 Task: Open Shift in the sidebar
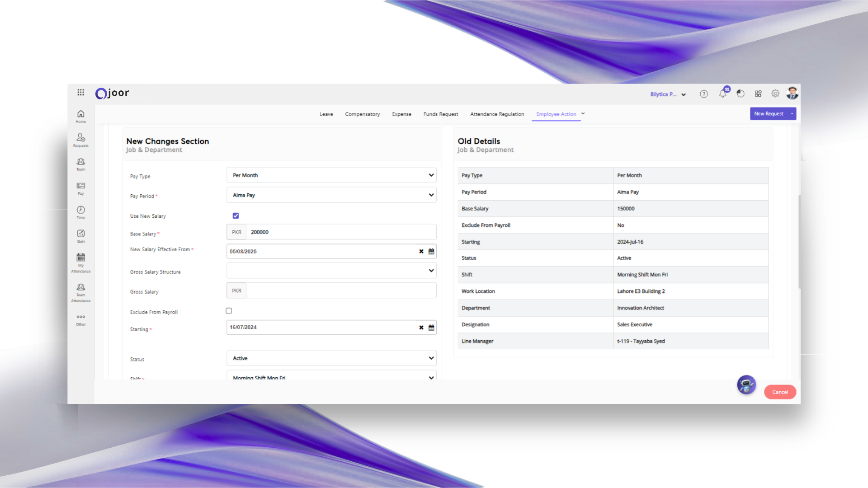point(80,236)
